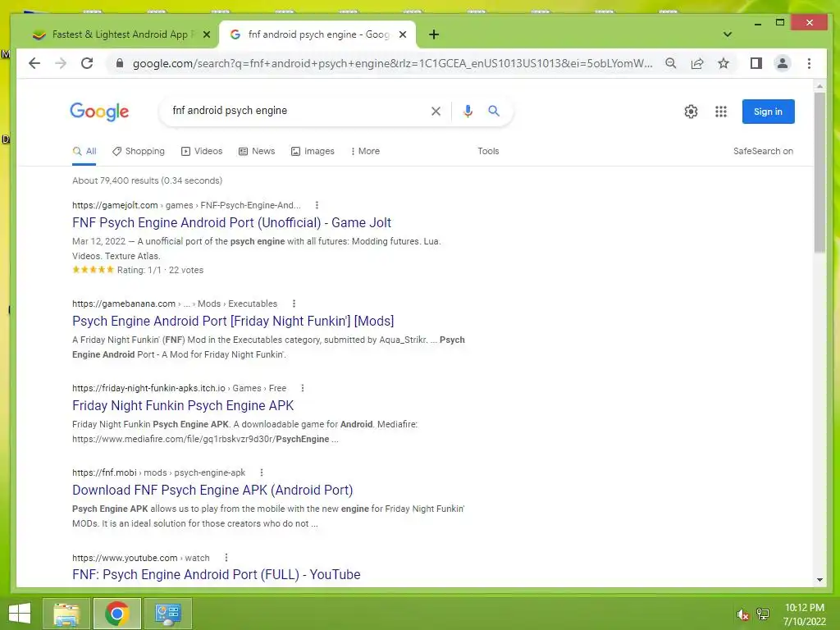Click the gamebanana.com result URL
This screenshot has width=840, height=630.
tap(175, 304)
